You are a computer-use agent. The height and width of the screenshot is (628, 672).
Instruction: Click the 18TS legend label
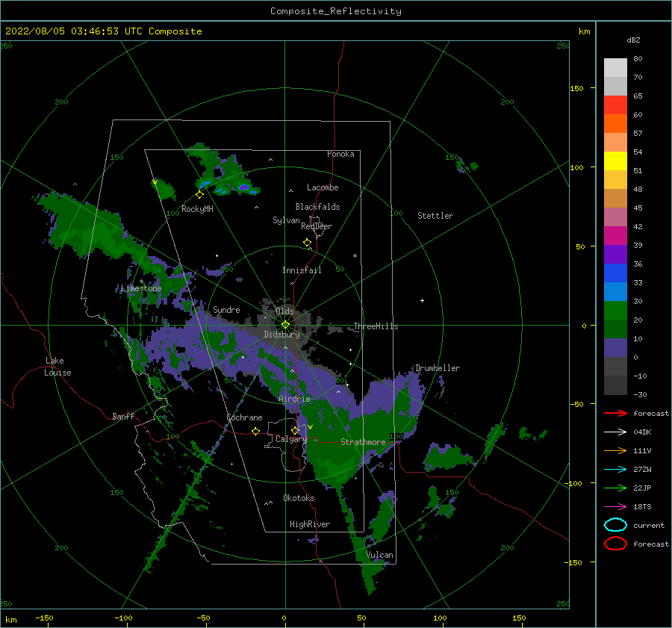tap(642, 507)
